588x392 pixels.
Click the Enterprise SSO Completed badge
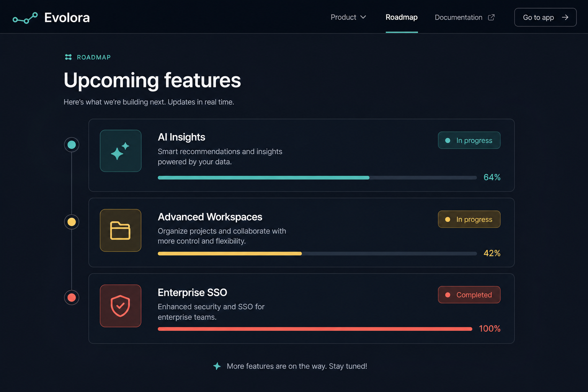469,295
